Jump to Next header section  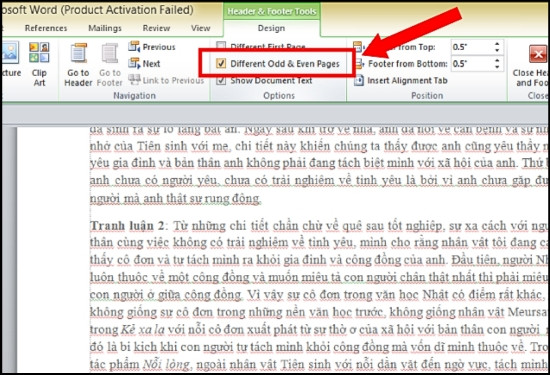[144, 63]
